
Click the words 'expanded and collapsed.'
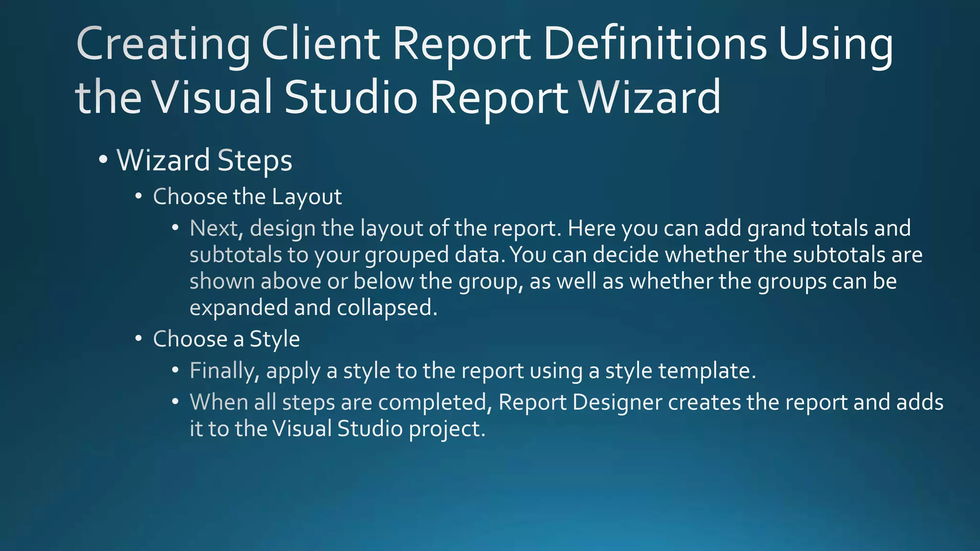tap(313, 308)
